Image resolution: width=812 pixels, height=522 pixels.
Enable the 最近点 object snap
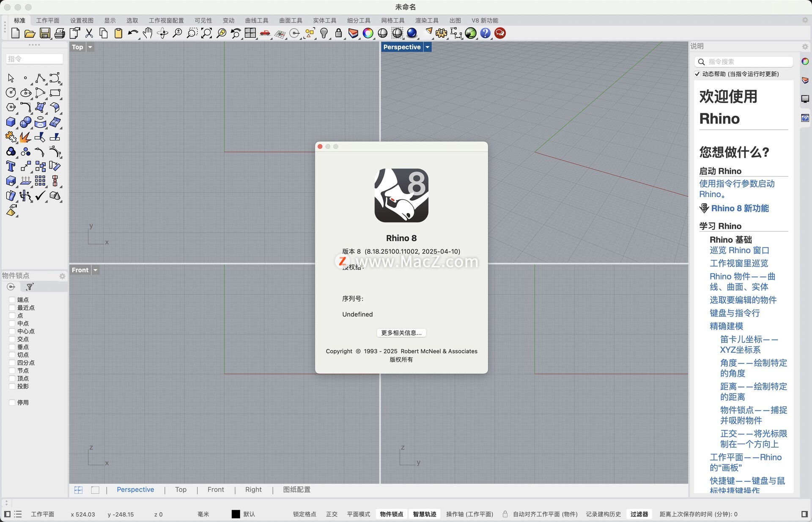(x=12, y=308)
